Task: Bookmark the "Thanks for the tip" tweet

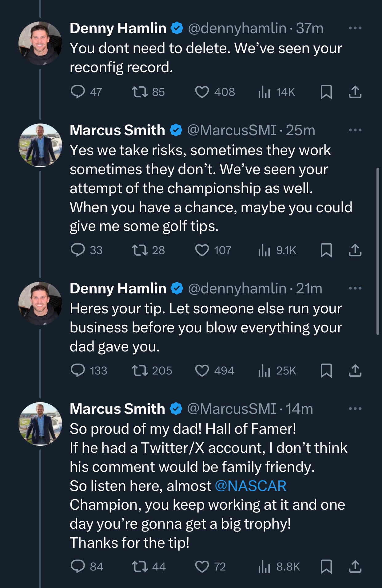Action: click(326, 566)
